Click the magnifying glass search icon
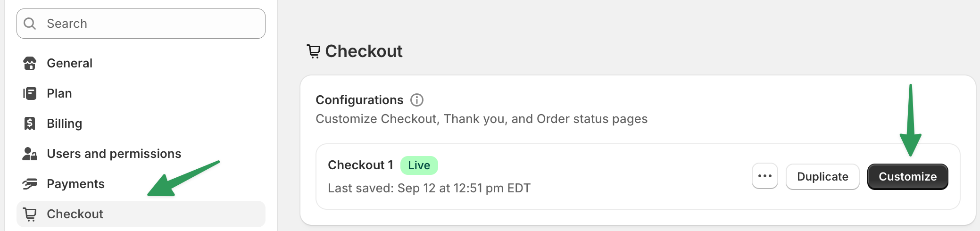Image resolution: width=980 pixels, height=231 pixels. (30, 24)
